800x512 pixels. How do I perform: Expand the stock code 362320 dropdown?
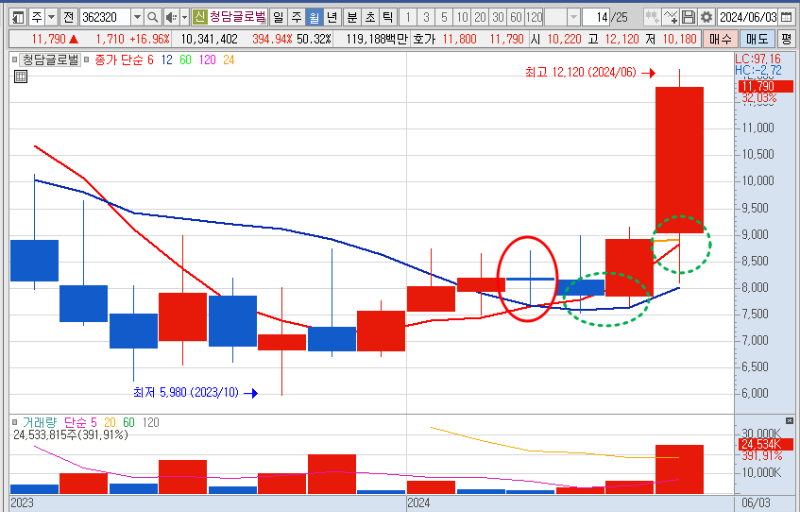click(x=137, y=17)
